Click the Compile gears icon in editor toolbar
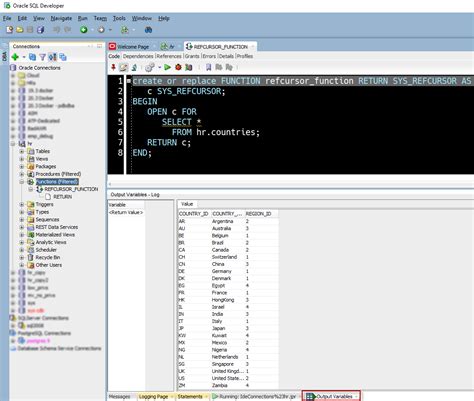The image size is (474, 401). pos(150,67)
